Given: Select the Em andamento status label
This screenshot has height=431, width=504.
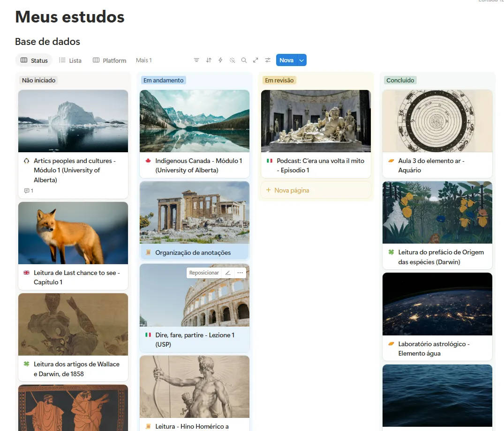Looking at the screenshot, I should (x=163, y=80).
